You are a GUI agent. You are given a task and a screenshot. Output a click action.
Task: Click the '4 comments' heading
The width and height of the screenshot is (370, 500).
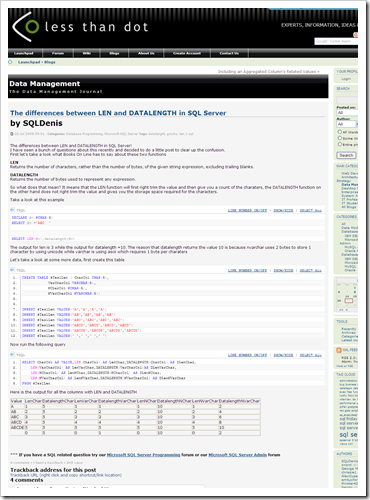(27, 480)
